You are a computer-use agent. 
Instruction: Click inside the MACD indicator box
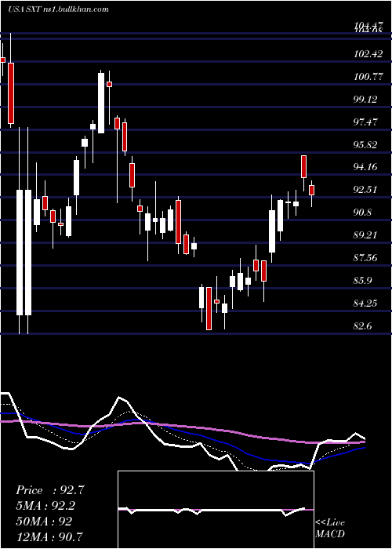click(x=216, y=510)
